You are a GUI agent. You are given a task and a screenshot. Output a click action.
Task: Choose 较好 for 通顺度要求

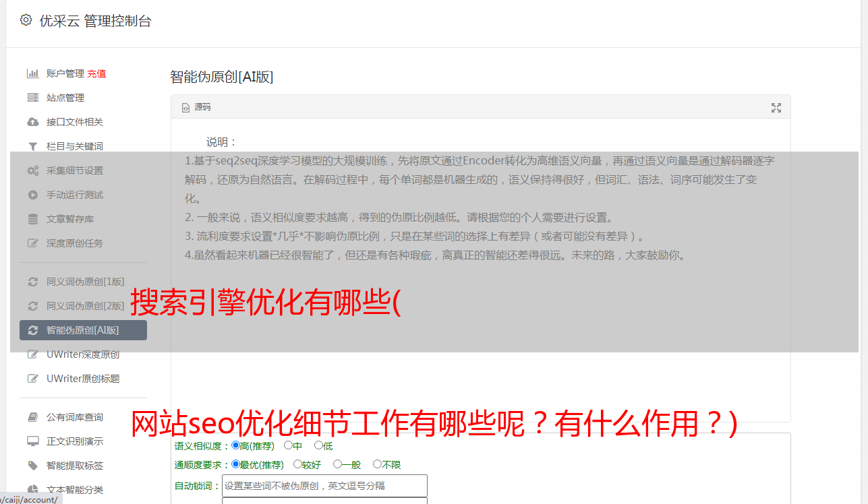297,464
